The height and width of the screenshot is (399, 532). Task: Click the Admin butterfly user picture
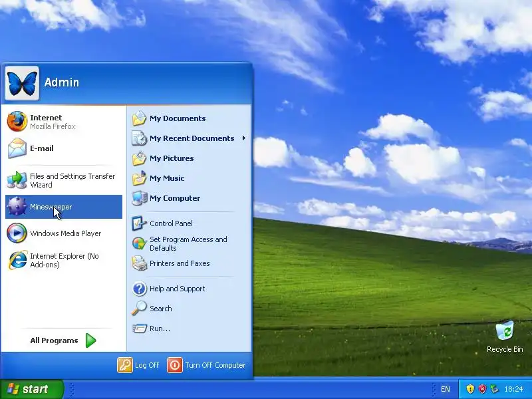coord(22,83)
